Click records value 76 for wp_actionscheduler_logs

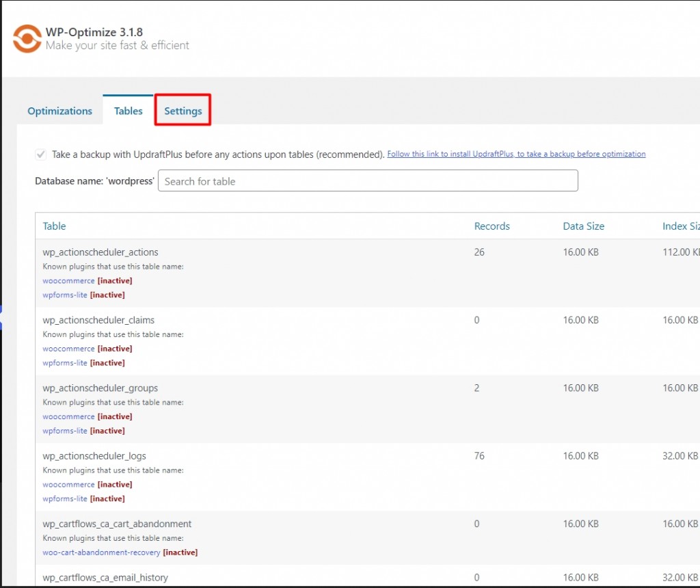point(479,456)
